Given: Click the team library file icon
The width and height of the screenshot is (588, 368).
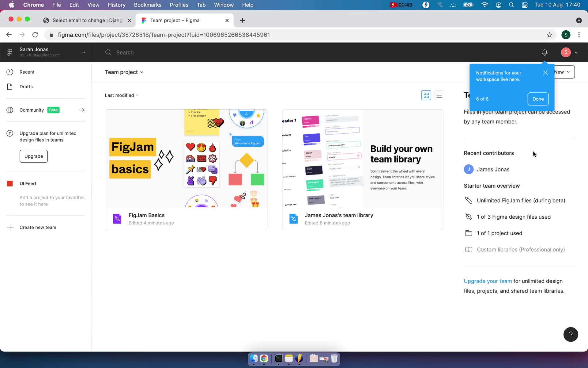Looking at the screenshot, I should point(293,218).
